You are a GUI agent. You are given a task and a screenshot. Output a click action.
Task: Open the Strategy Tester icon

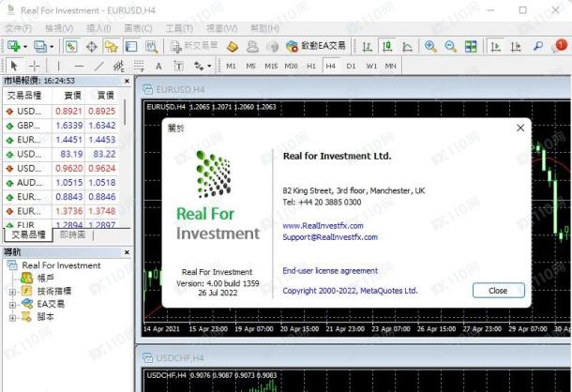click(x=151, y=46)
